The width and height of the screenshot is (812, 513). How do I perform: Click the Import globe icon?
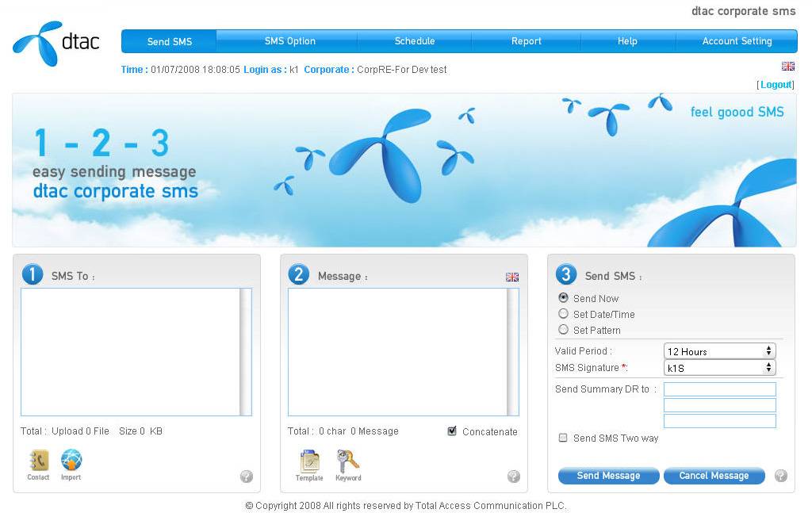coord(71,464)
